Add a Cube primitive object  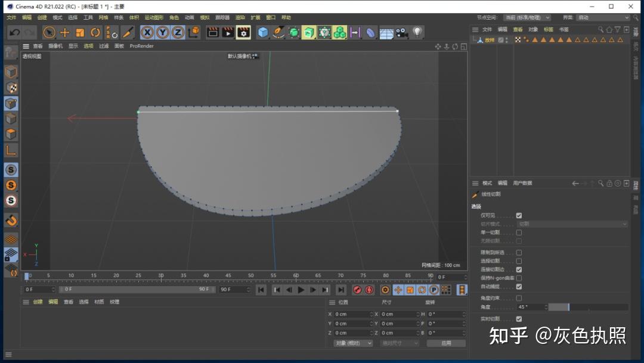click(263, 32)
